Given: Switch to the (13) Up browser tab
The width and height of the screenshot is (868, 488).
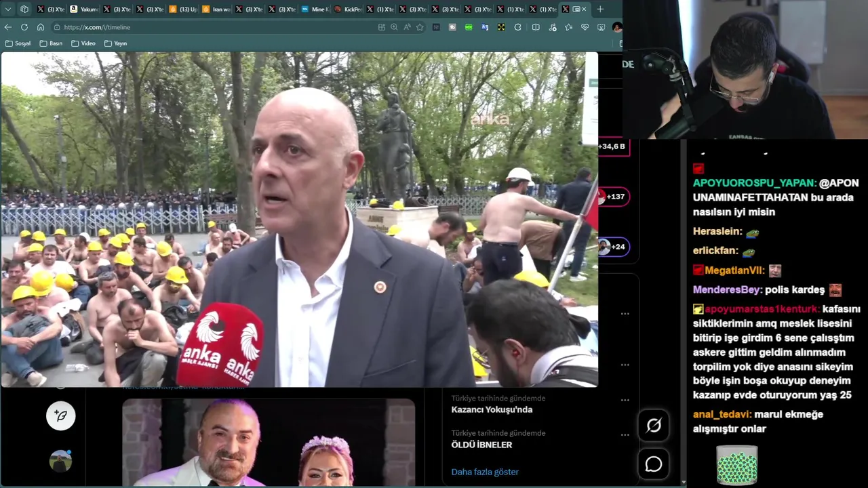Looking at the screenshot, I should 183,9.
